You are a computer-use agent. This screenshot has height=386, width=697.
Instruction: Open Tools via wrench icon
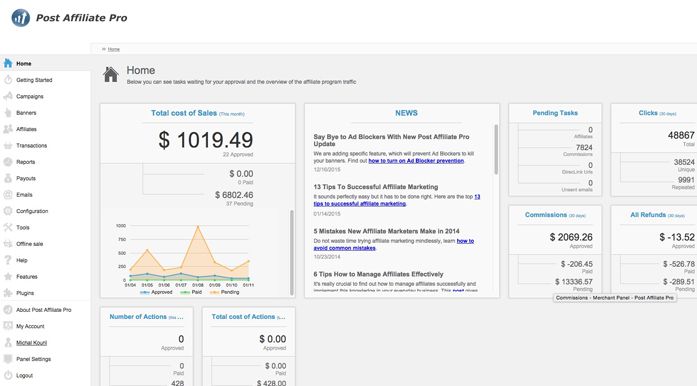[x=8, y=227]
